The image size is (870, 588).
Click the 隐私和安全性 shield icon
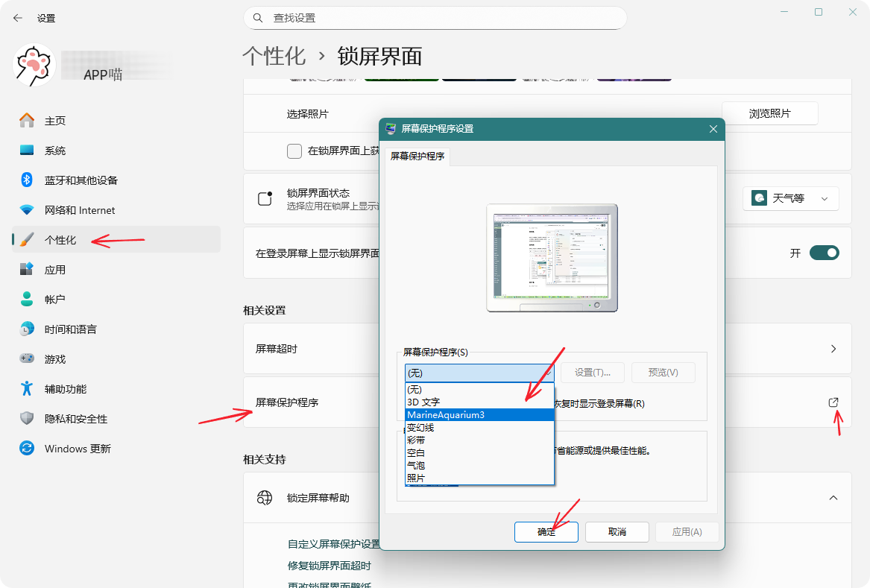coord(27,419)
